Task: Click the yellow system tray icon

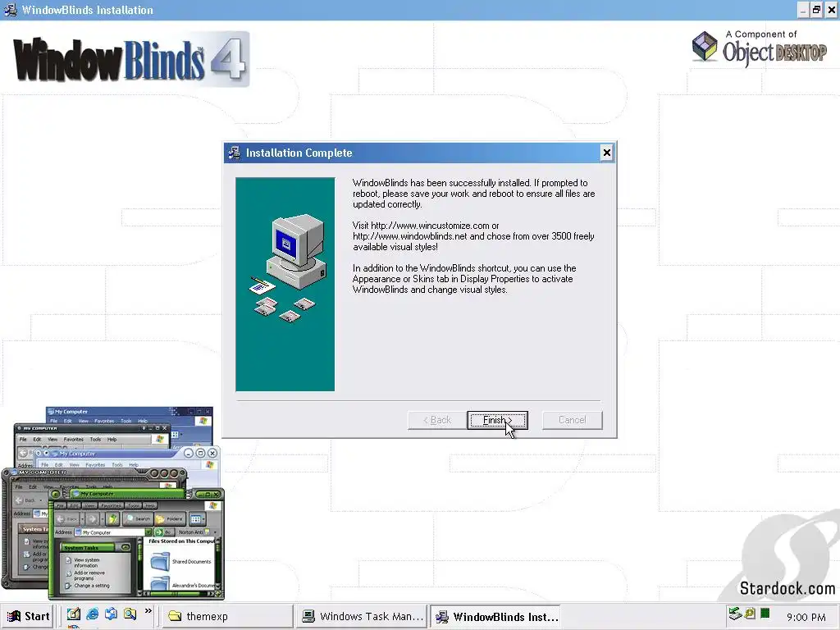Action: click(750, 614)
